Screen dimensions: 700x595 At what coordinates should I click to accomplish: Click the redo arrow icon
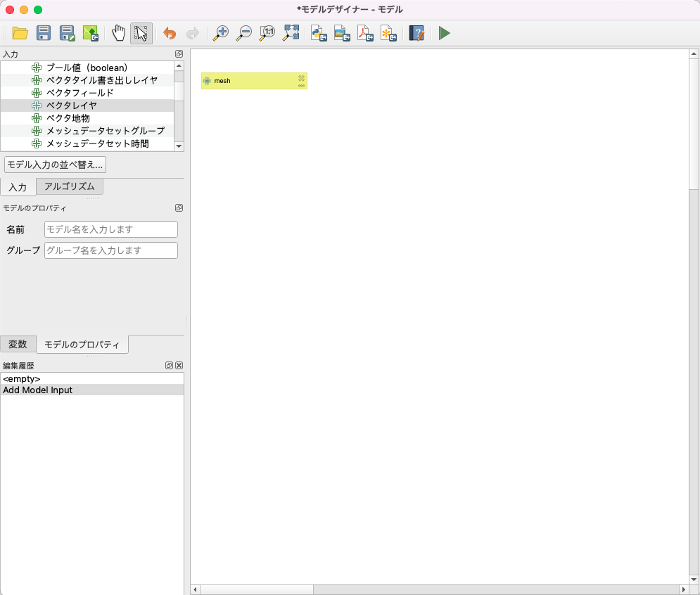(192, 33)
